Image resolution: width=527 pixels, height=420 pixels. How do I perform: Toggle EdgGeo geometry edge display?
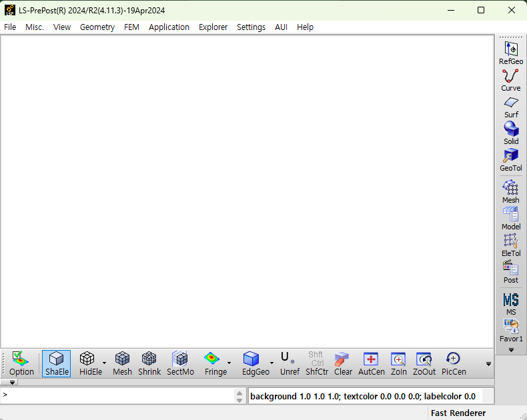255,363
